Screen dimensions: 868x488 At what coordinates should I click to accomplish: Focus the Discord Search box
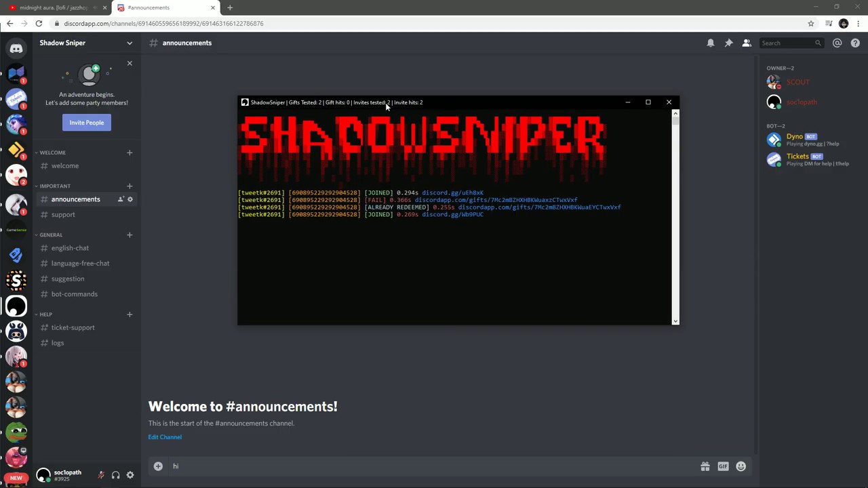point(791,43)
